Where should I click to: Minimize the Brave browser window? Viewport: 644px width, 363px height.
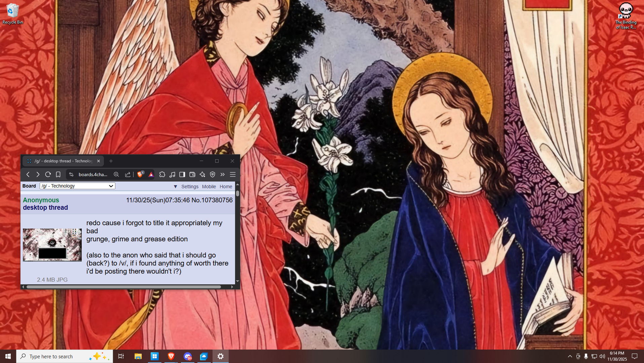pos(201,161)
